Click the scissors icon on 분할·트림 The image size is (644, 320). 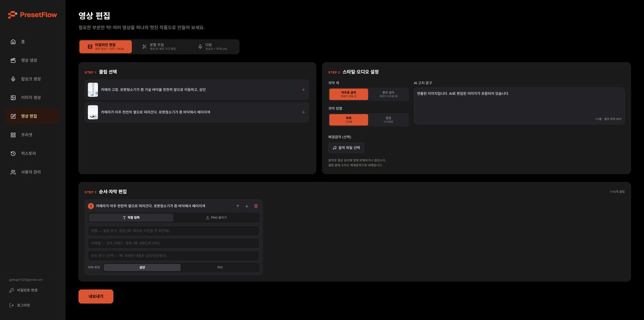[144, 47]
